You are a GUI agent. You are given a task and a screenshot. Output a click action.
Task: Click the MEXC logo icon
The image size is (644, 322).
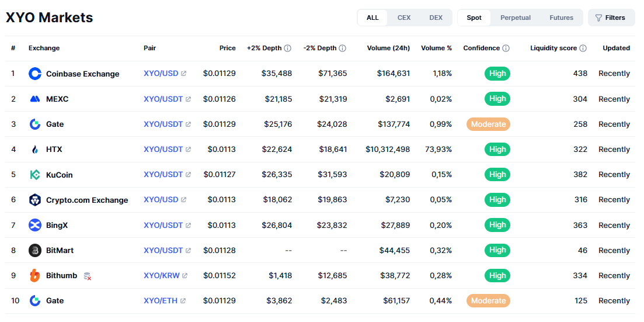(35, 99)
